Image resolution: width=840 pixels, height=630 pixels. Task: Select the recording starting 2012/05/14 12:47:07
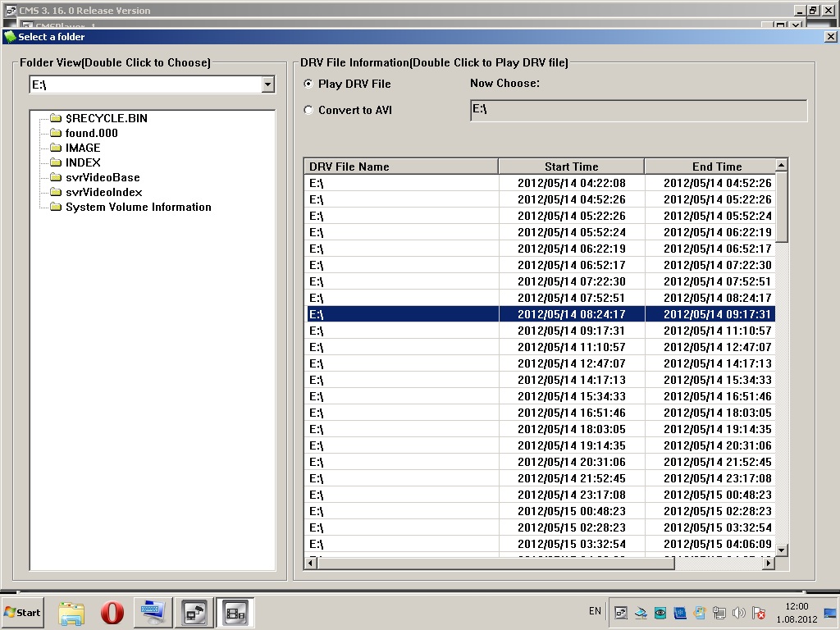coord(571,363)
